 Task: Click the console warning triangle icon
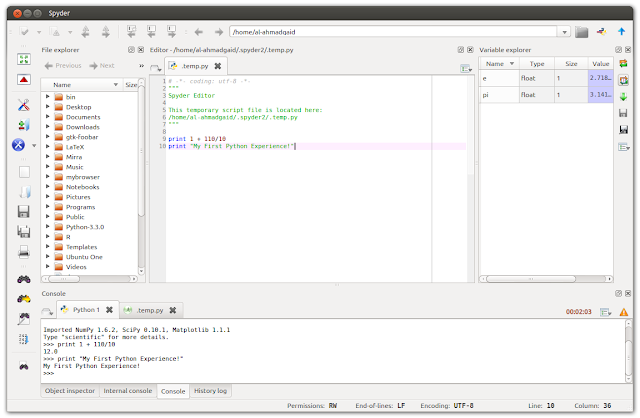[x=624, y=312]
